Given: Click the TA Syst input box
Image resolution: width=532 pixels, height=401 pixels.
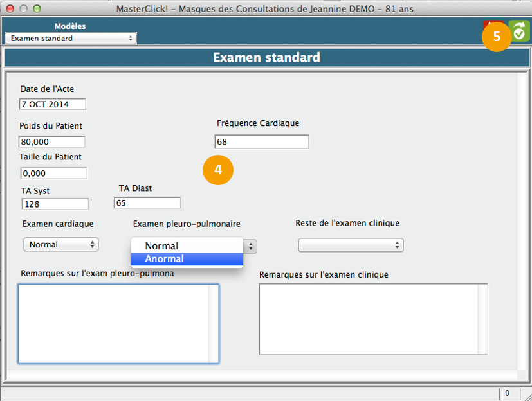Looking at the screenshot, I should tap(55, 204).
